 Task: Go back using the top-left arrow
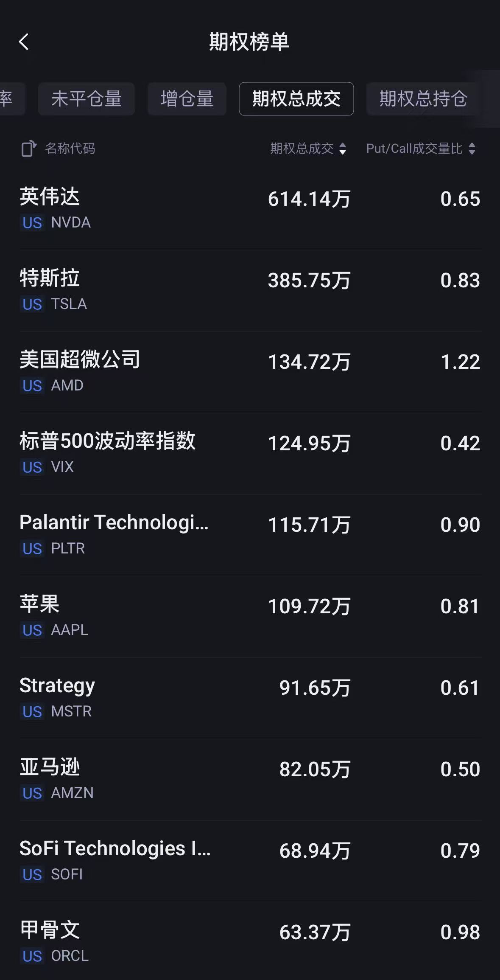tap(24, 42)
